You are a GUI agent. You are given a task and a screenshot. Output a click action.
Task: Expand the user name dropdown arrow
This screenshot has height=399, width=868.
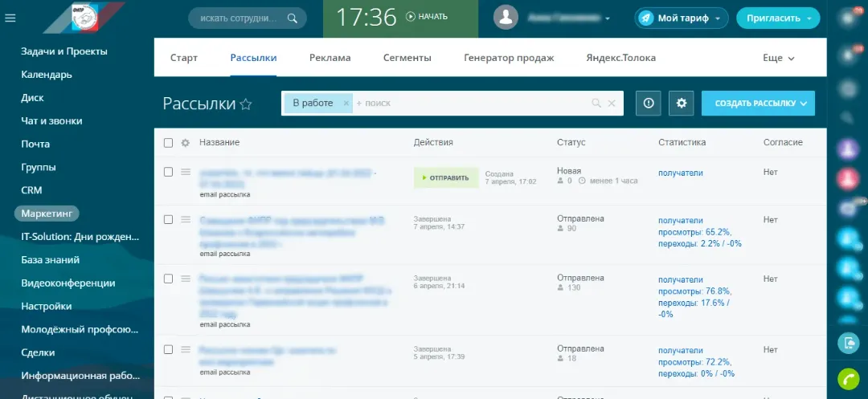point(608,18)
